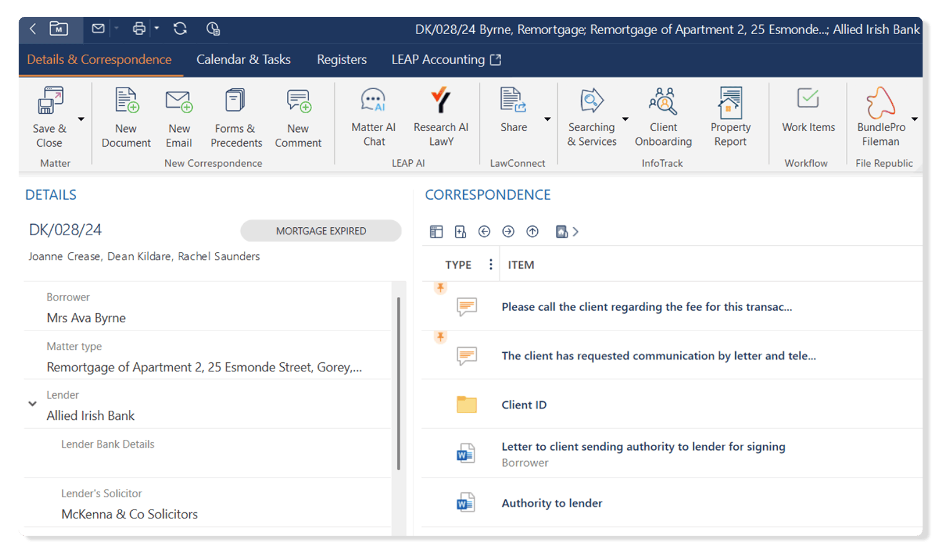945x560 pixels.
Task: Open the Property Report tool
Action: [x=730, y=117]
